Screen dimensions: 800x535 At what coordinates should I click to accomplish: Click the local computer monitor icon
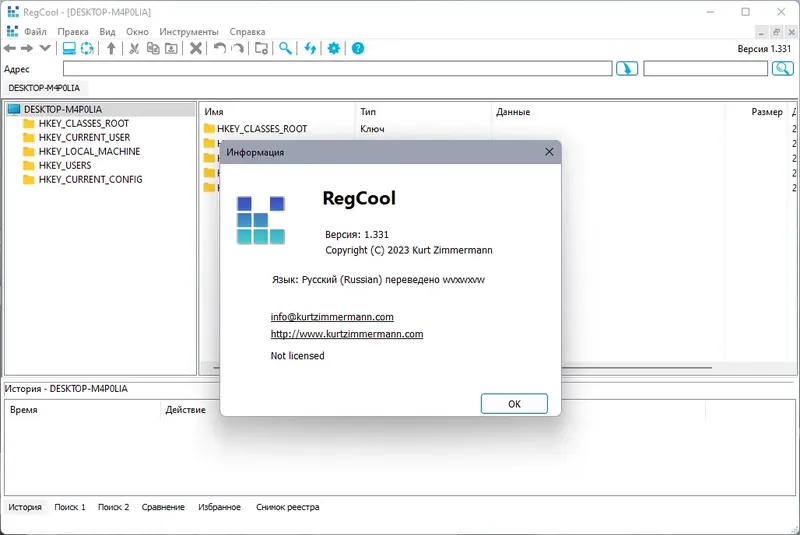click(69, 48)
